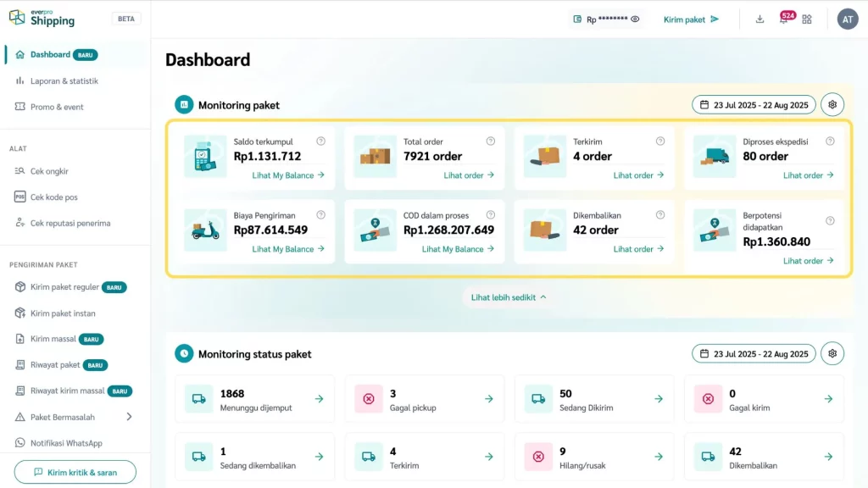Click the Everpro Shipping logo
The height and width of the screenshot is (488, 868).
point(42,18)
